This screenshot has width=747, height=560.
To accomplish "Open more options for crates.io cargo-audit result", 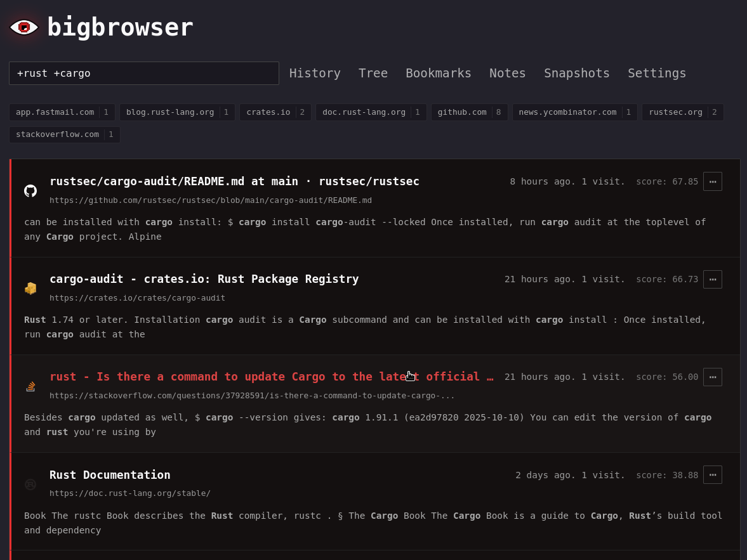I will click(712, 279).
